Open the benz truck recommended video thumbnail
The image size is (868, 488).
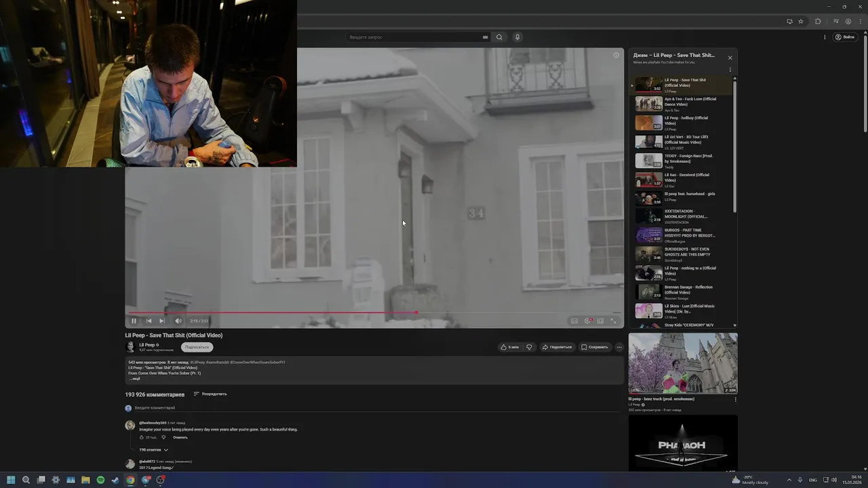[x=683, y=363]
